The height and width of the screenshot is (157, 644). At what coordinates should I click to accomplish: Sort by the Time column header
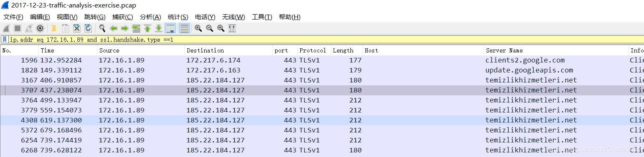click(x=68, y=50)
